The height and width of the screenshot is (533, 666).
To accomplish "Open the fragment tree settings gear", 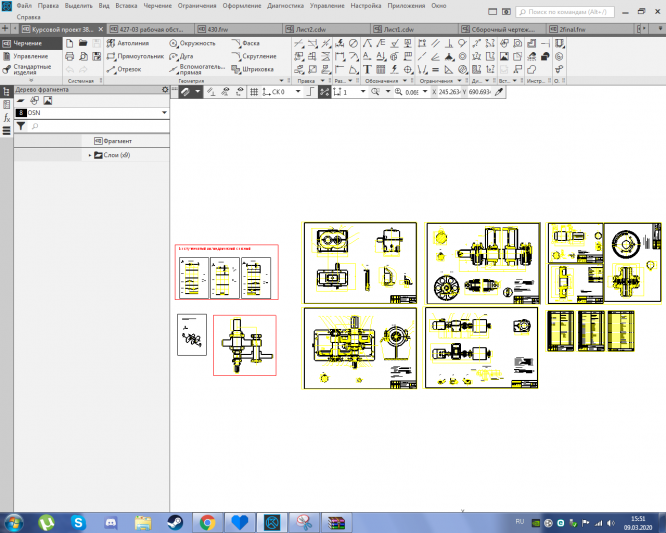I will click(x=166, y=90).
